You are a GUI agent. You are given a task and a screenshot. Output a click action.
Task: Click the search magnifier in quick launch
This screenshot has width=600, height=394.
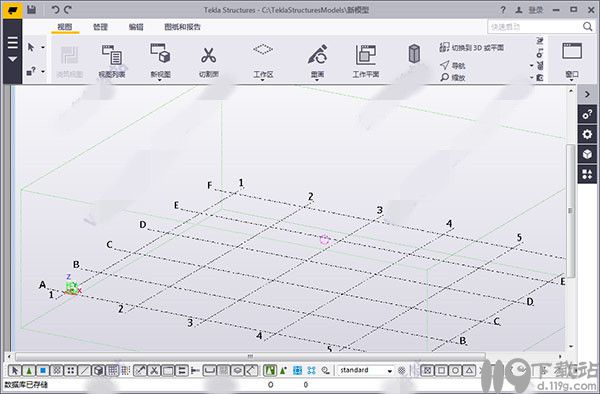pyautogui.click(x=587, y=26)
